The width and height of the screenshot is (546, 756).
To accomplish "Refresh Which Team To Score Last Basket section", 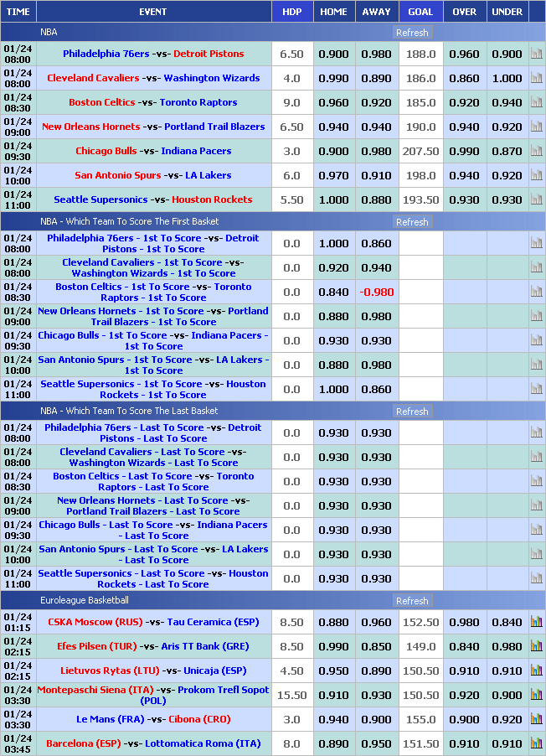I will (412, 412).
